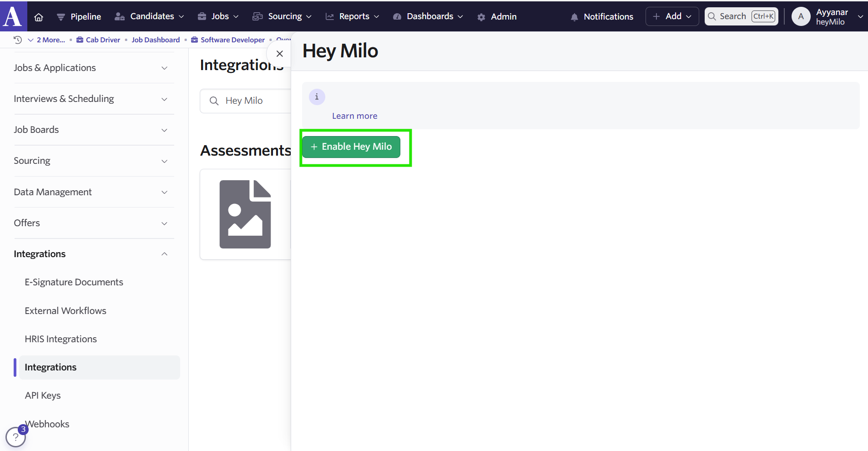Close the Hey Milo side panel

pyautogui.click(x=279, y=54)
